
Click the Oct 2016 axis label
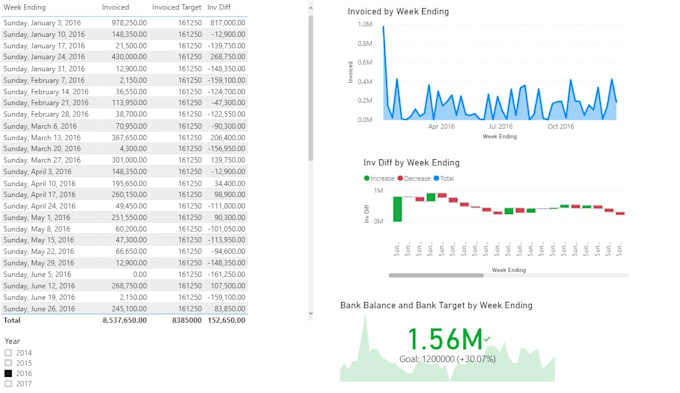(x=560, y=127)
